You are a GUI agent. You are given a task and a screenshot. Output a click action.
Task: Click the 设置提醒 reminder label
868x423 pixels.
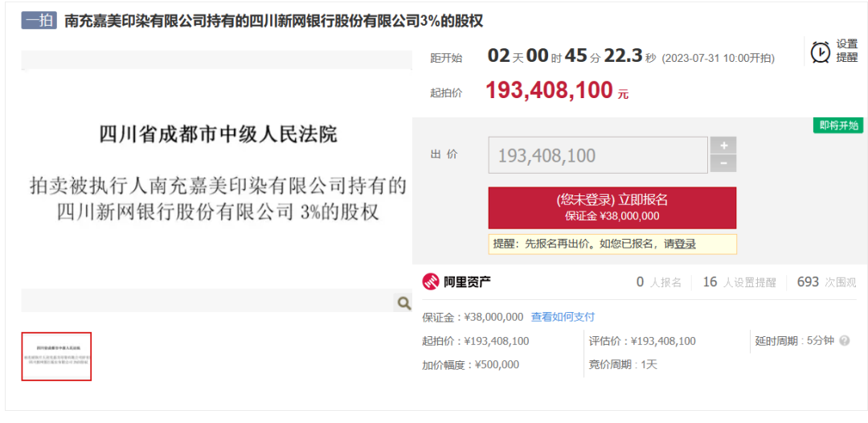click(x=846, y=51)
